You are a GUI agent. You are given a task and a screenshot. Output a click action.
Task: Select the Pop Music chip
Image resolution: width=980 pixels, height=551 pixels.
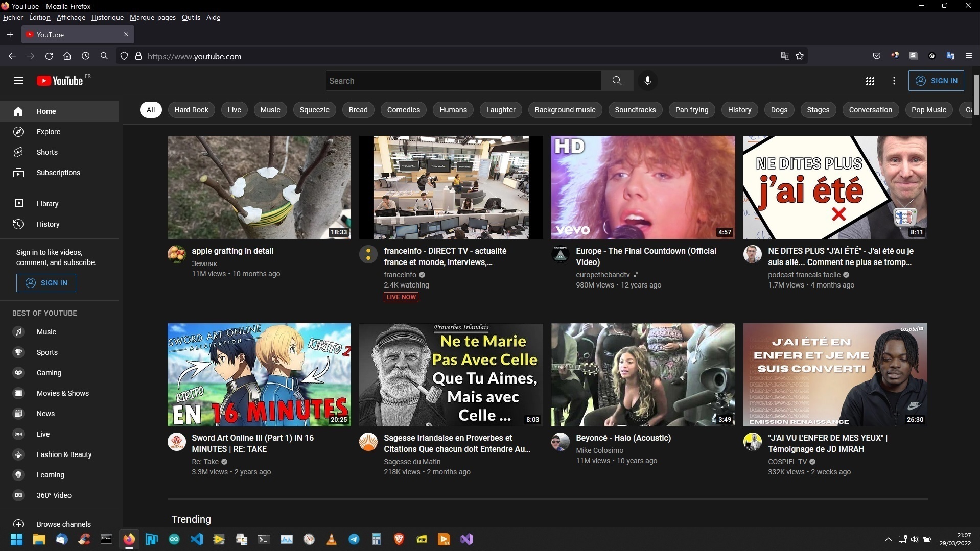click(x=928, y=110)
